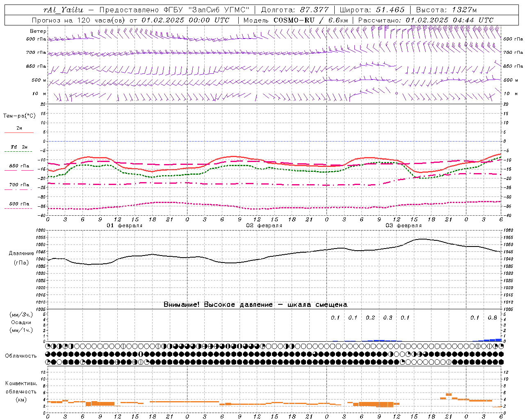Click the "(км)" convective cloud unit label
The height and width of the screenshot is (420, 525).
[21, 399]
